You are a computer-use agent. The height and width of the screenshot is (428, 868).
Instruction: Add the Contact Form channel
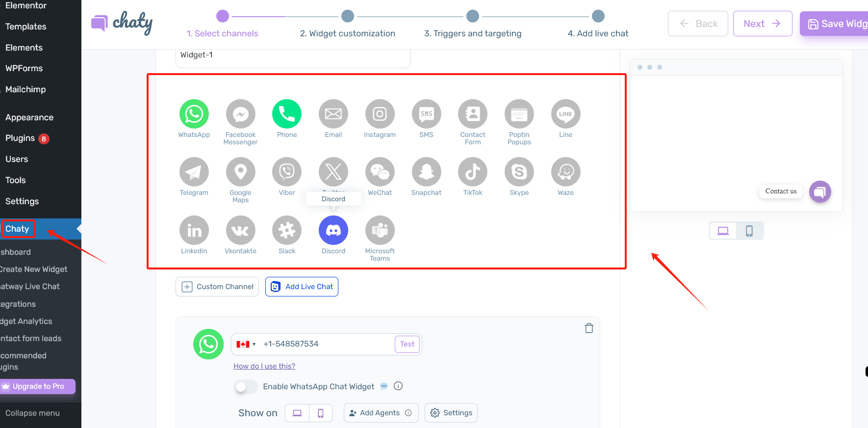[x=473, y=114]
